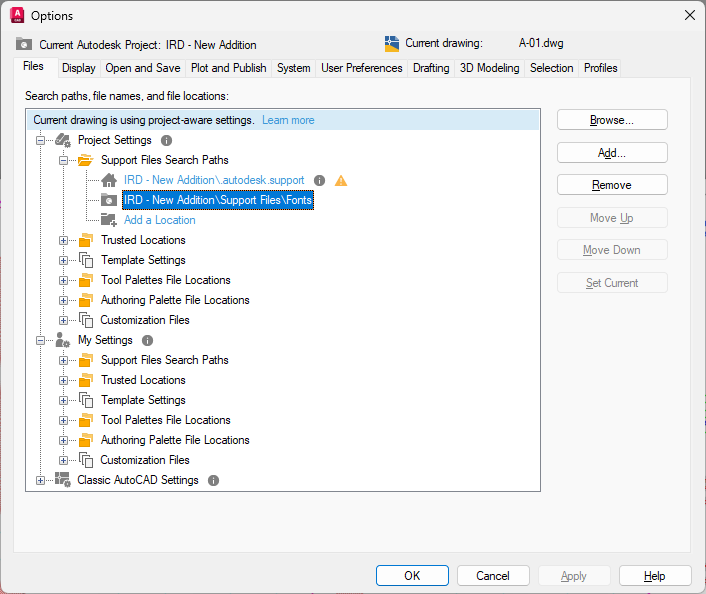Confirm options with OK

412,576
